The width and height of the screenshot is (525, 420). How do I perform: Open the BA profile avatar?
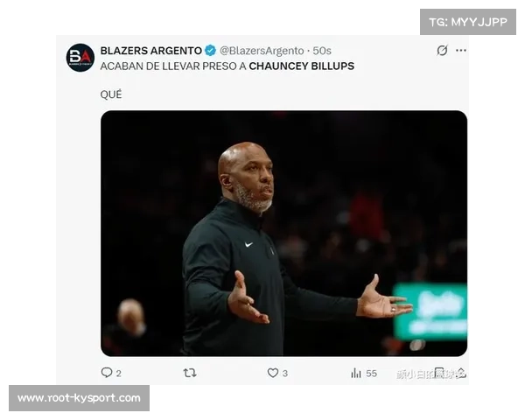click(80, 58)
